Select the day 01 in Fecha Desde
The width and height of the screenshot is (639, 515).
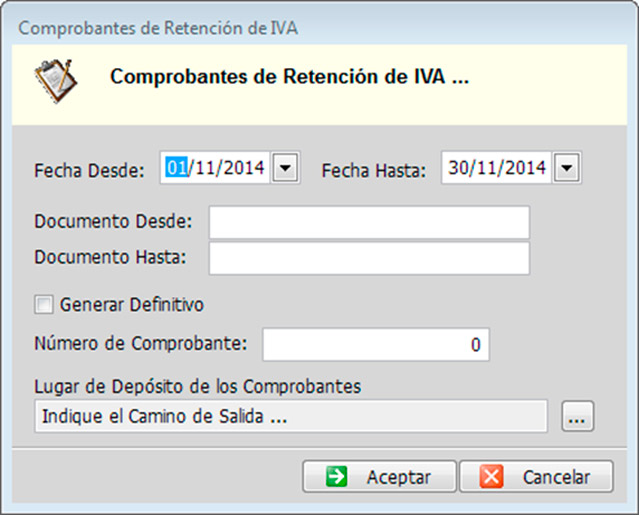(x=176, y=168)
